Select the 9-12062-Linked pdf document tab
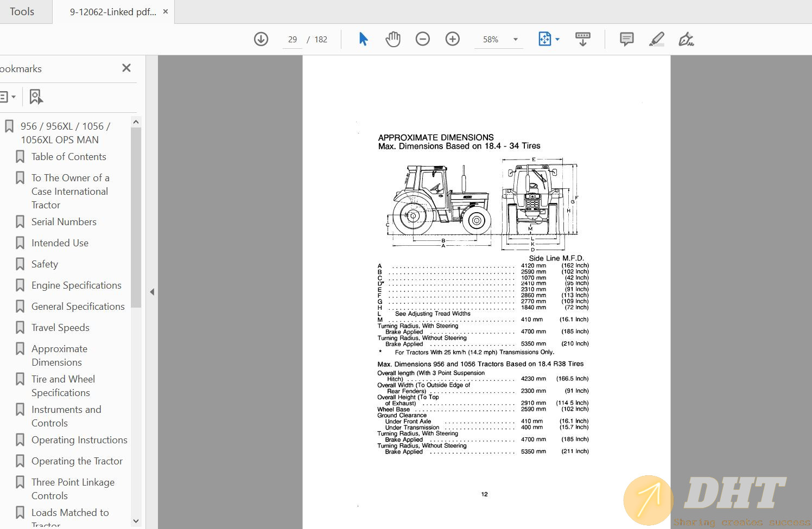The image size is (812, 529). pos(112,12)
